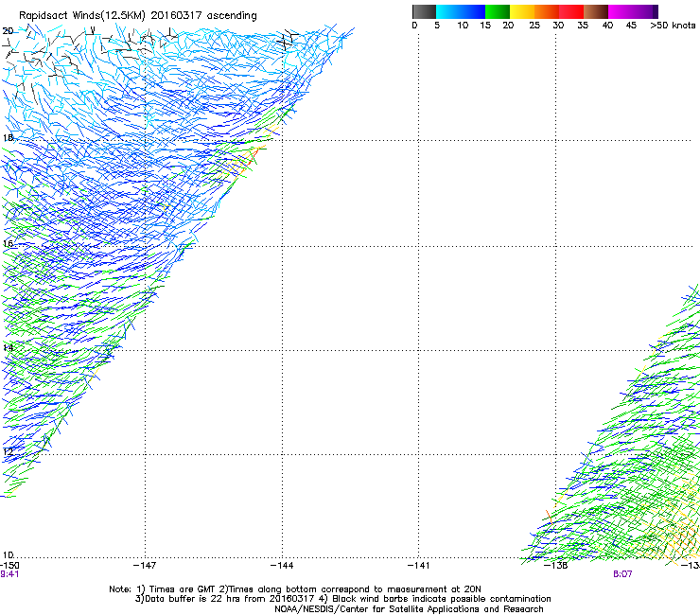Viewport: 700px width, 615px height.
Task: Click the longitude label '-147'
Action: pos(145,566)
